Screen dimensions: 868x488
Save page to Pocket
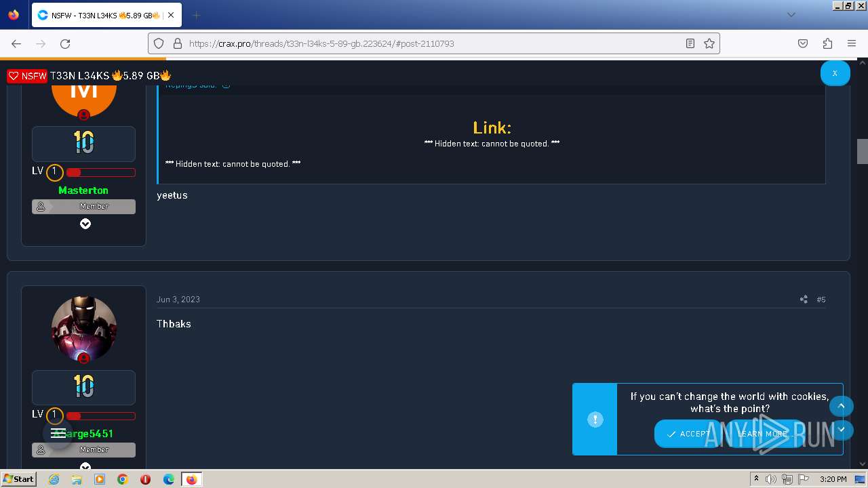[803, 43]
